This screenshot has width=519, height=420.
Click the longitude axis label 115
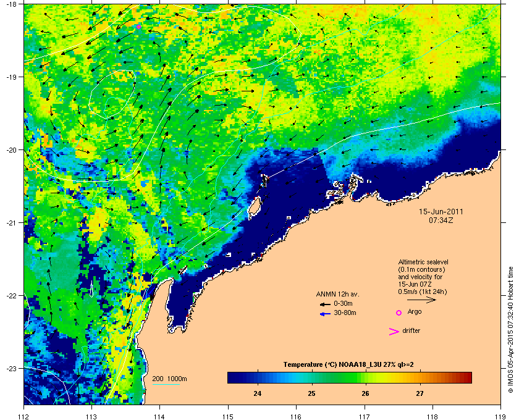[x=228, y=416]
